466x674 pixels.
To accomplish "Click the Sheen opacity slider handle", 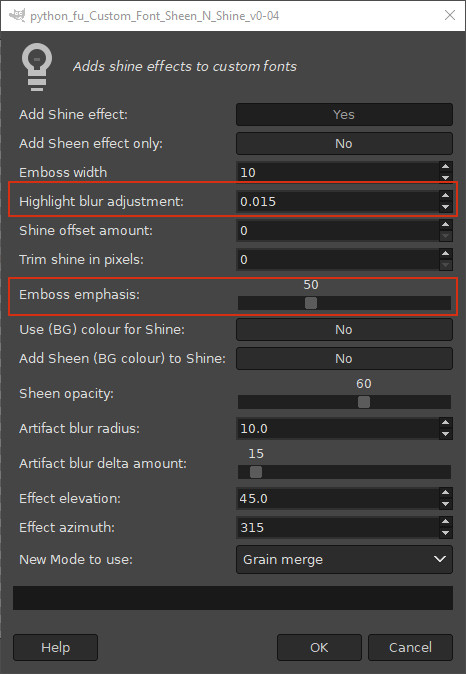I will (x=364, y=402).
